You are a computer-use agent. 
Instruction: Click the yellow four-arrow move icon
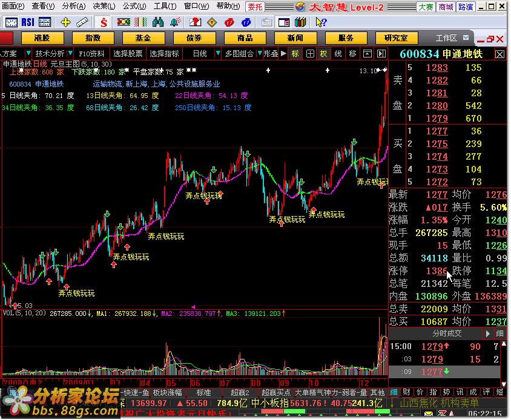[x=65, y=22]
